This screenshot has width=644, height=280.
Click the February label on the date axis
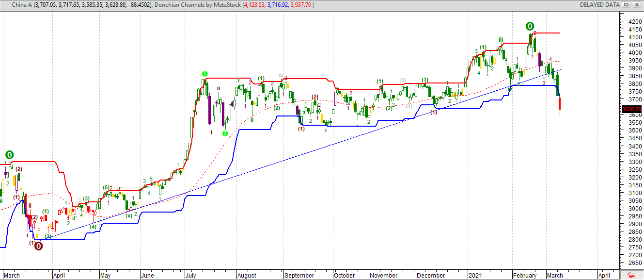(x=525, y=275)
